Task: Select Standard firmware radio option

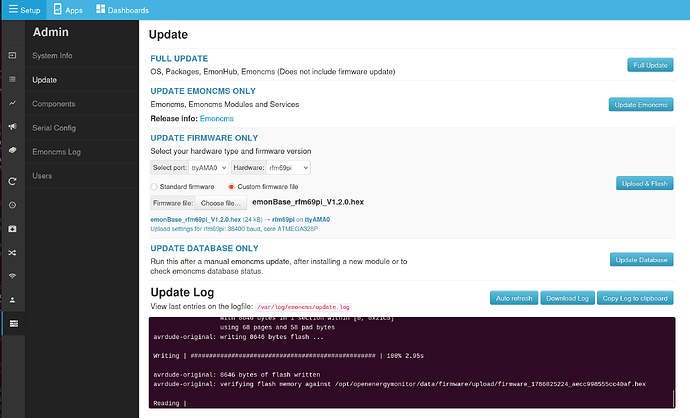Action: 154,187
